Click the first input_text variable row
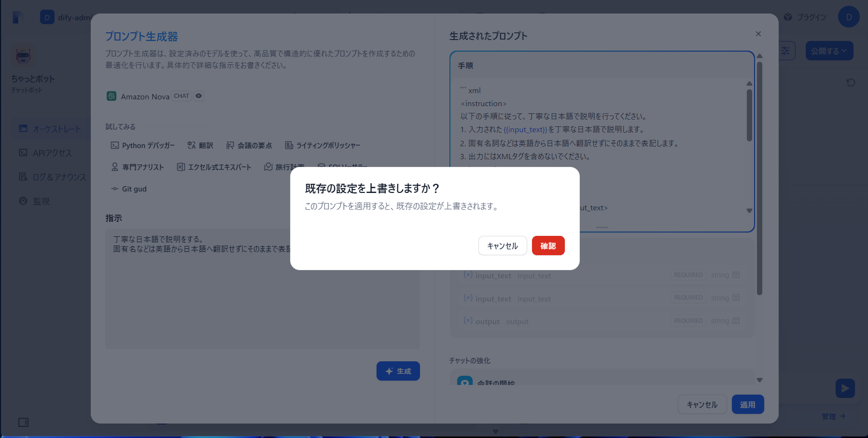This screenshot has width=868, height=438. pos(602,275)
